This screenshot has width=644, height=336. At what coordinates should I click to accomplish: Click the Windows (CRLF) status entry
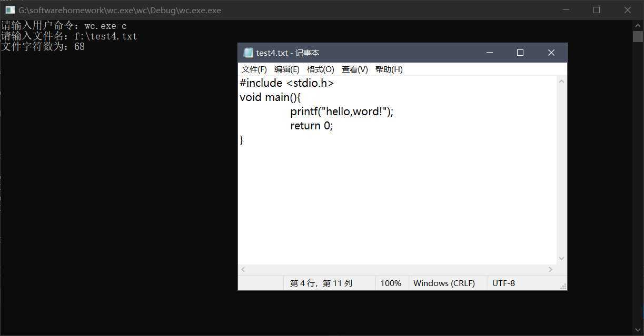point(444,283)
